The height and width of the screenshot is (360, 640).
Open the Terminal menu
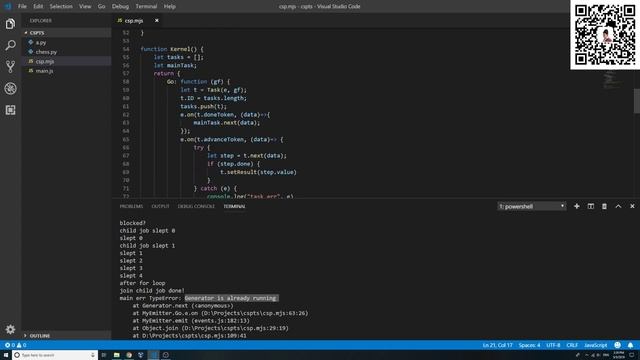pos(146,7)
